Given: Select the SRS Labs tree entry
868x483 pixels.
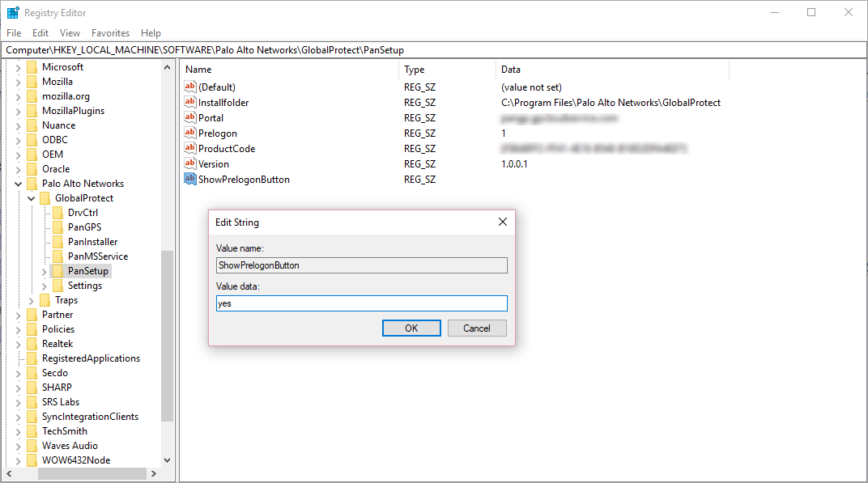Looking at the screenshot, I should tap(61, 401).
